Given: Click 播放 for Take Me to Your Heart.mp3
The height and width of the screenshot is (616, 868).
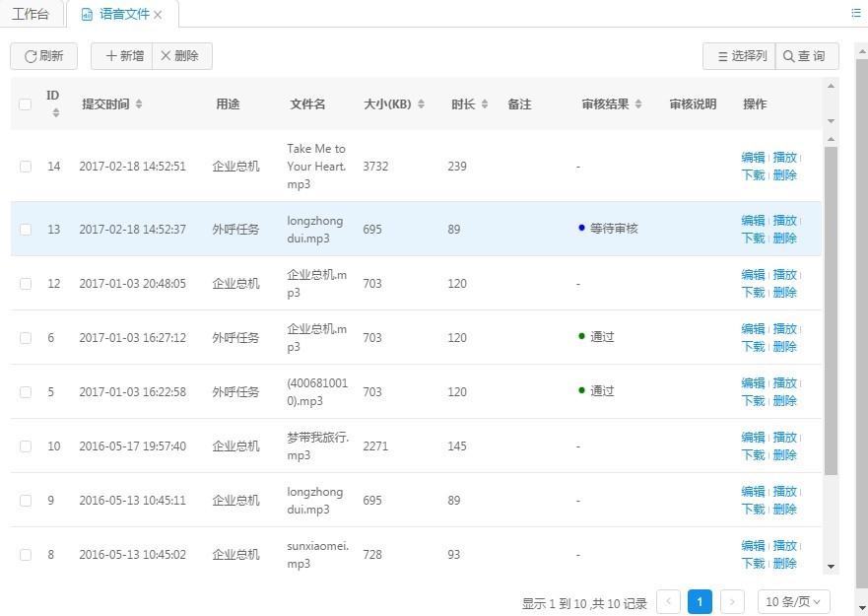Looking at the screenshot, I should click(x=784, y=158).
